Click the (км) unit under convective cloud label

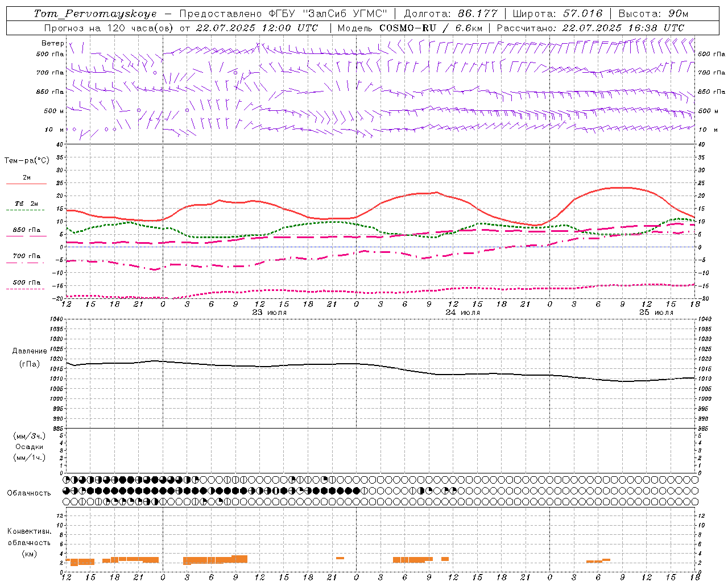[30, 554]
